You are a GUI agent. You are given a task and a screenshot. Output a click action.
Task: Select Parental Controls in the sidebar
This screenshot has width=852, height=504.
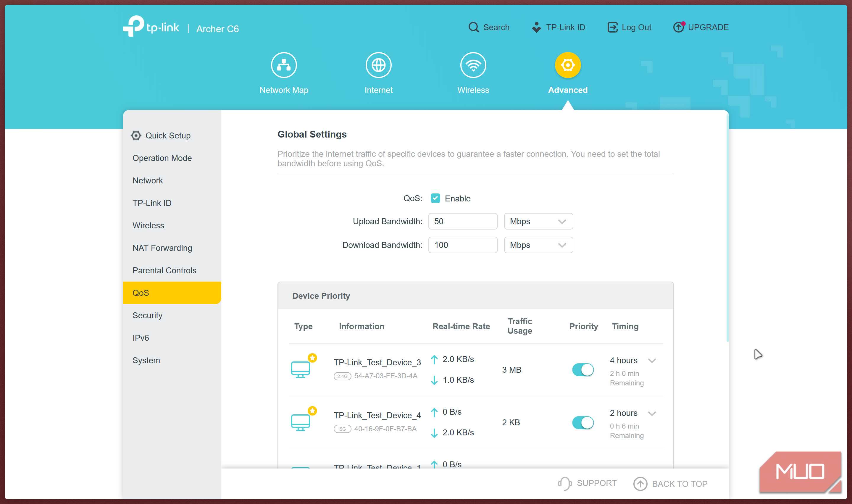click(164, 270)
